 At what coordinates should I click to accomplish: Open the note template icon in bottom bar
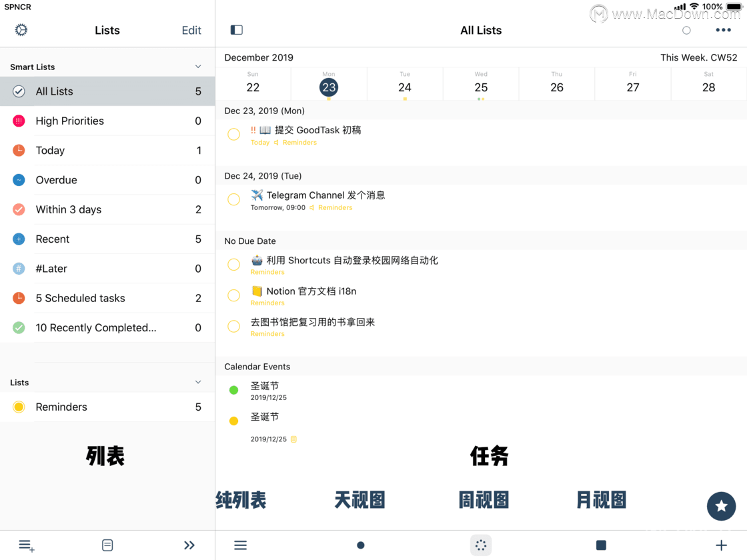pyautogui.click(x=107, y=545)
